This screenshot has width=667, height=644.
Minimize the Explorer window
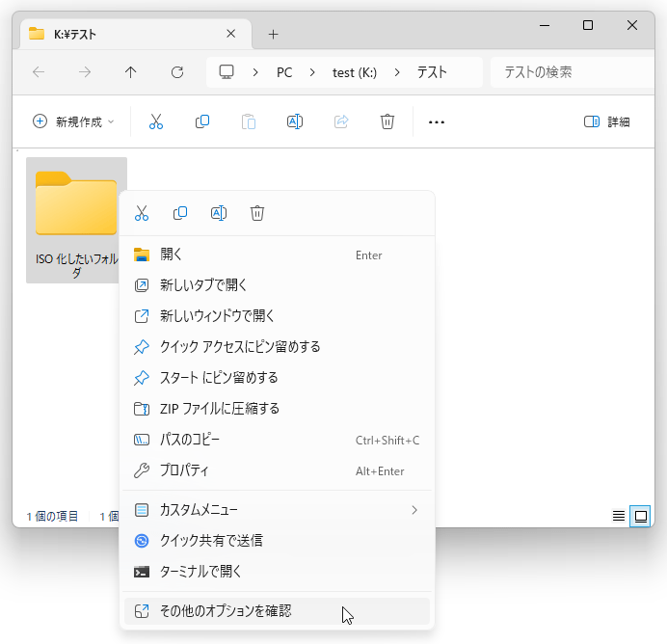(545, 25)
